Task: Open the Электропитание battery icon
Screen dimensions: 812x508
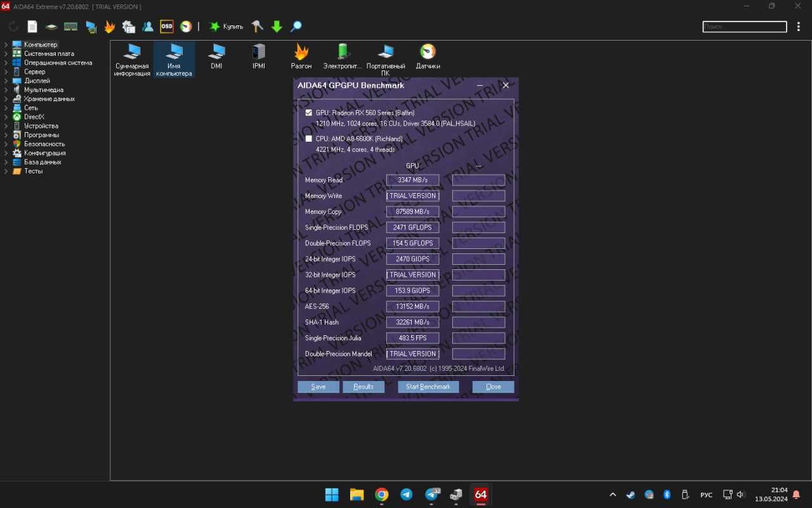Action: pyautogui.click(x=343, y=57)
